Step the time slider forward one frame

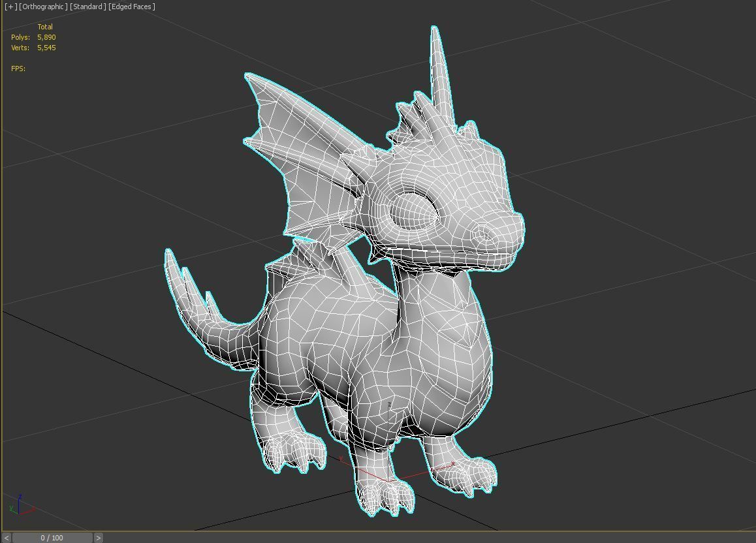pyautogui.click(x=98, y=538)
